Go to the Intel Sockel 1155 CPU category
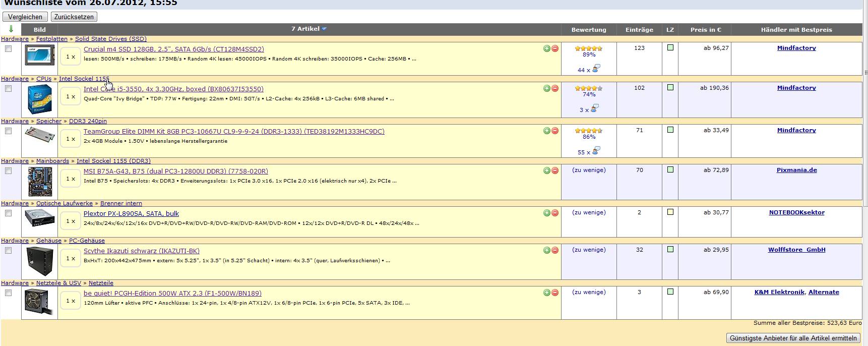 pos(84,79)
